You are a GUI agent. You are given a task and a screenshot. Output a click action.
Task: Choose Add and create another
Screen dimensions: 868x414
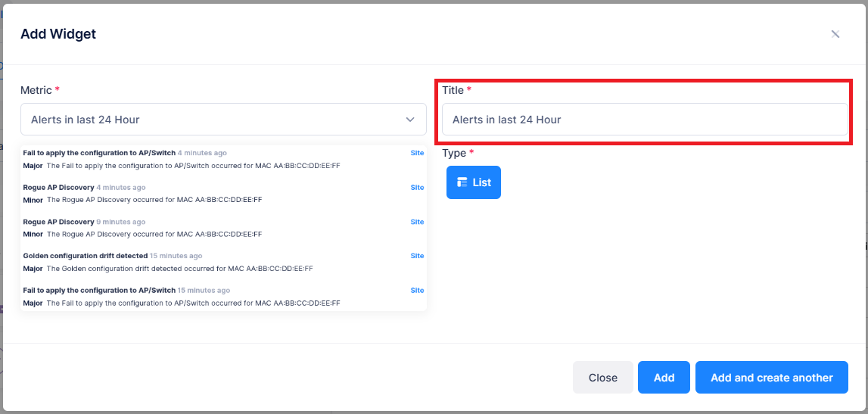pos(771,378)
